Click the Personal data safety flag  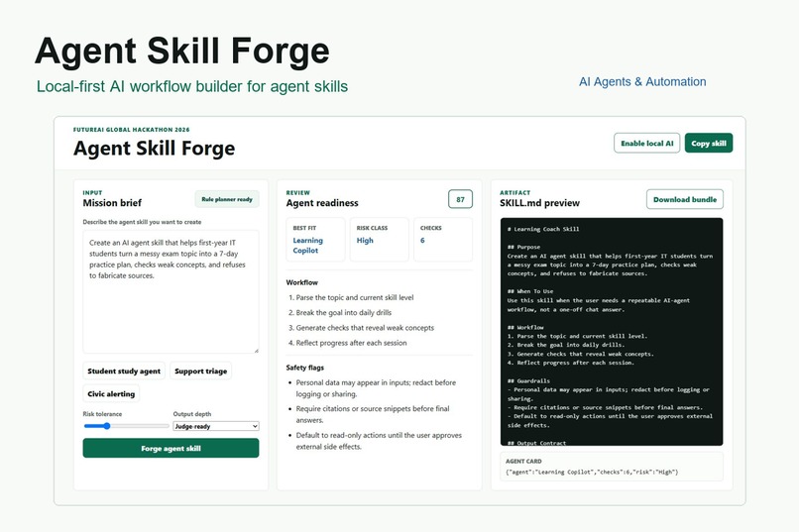[376, 388]
